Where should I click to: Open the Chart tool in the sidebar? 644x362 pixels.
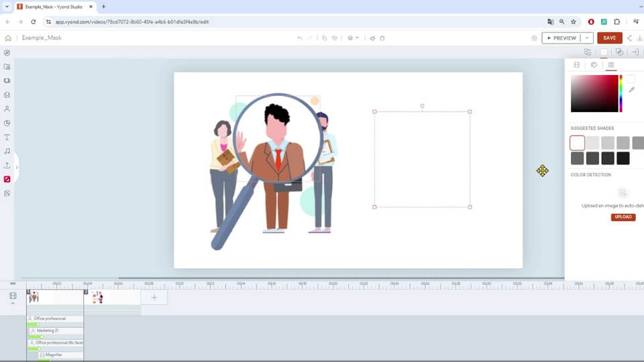(x=7, y=123)
